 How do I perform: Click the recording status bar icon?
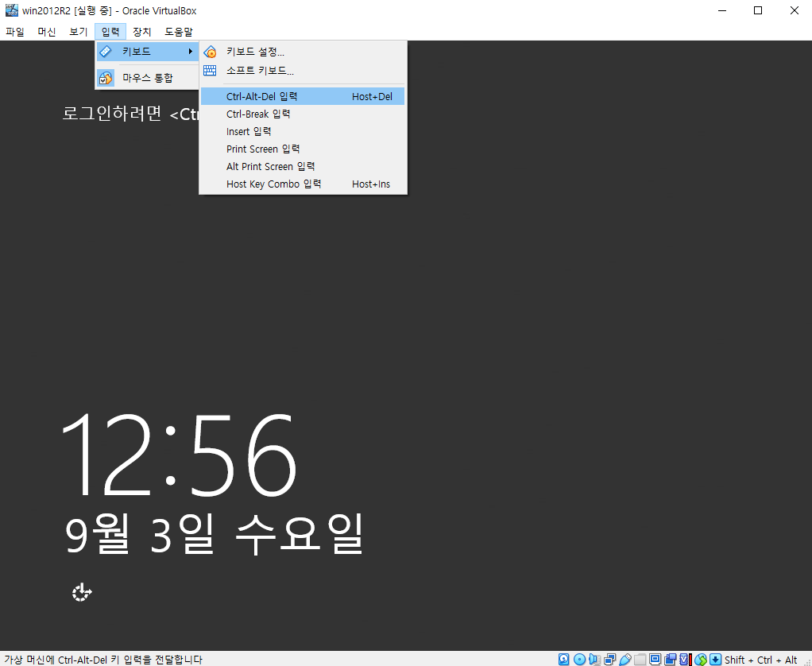(670, 659)
